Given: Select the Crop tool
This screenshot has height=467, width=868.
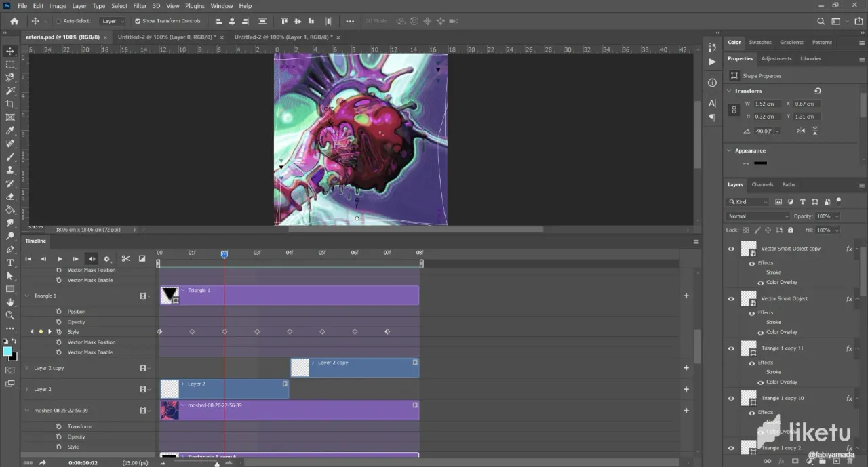Looking at the screenshot, I should coord(10,104).
